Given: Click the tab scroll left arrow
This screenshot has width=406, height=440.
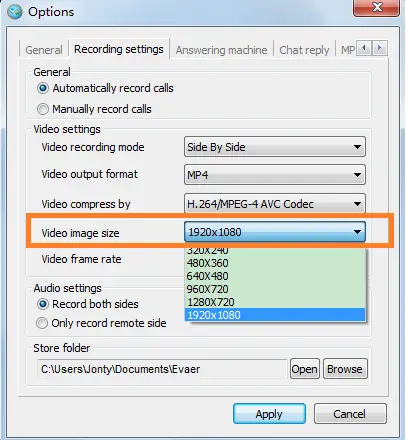Looking at the screenshot, I should tap(364, 48).
